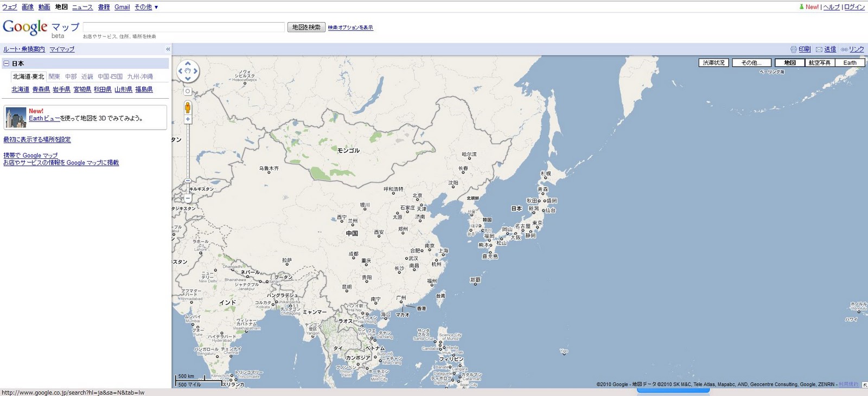Pan the map down with the arrow
This screenshot has height=396, width=868.
coord(188,79)
